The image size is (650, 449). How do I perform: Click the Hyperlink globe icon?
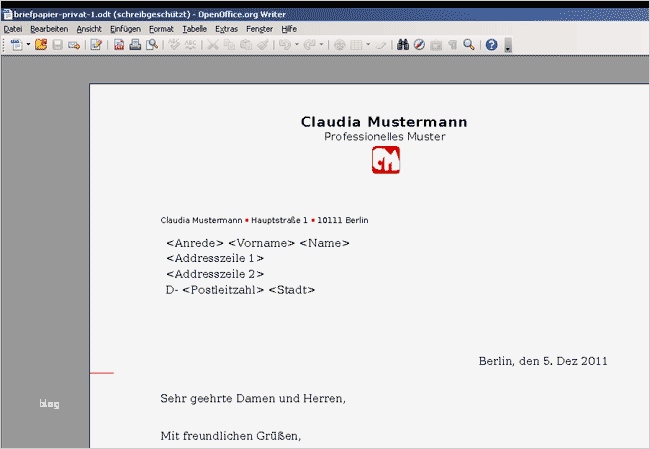tap(340, 44)
